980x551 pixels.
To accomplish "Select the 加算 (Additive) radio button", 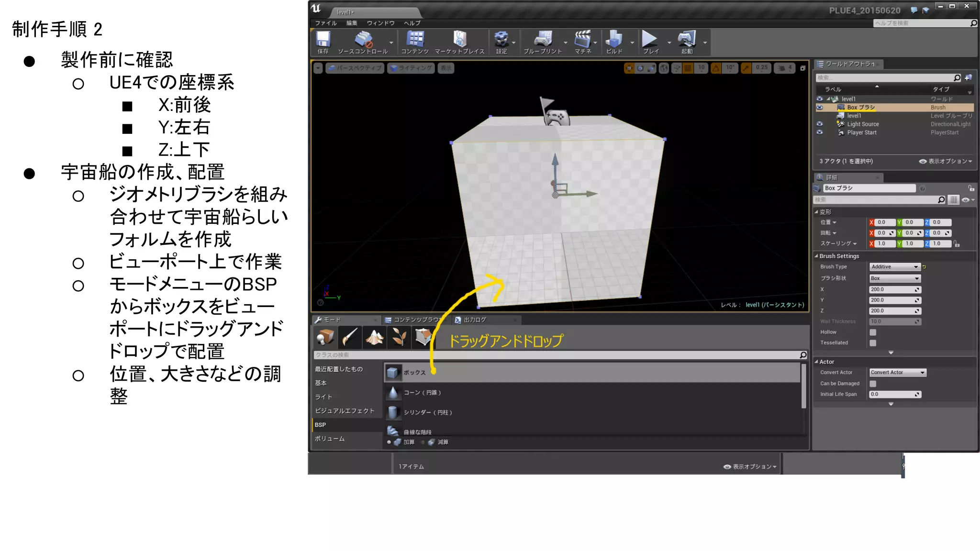I will tap(389, 442).
